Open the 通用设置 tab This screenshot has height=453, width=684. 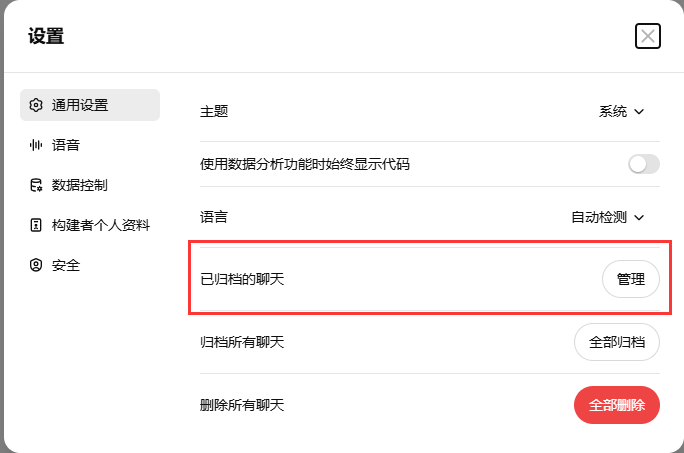[90, 105]
